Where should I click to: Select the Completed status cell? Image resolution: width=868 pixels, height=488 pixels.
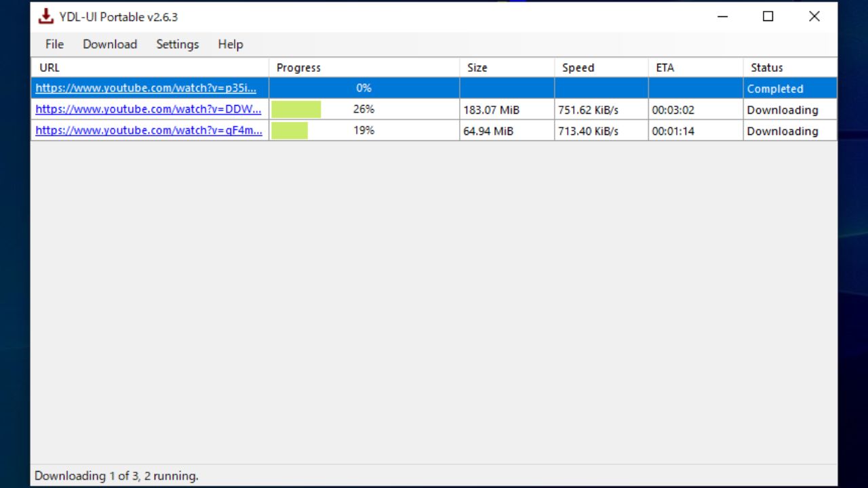click(790, 88)
